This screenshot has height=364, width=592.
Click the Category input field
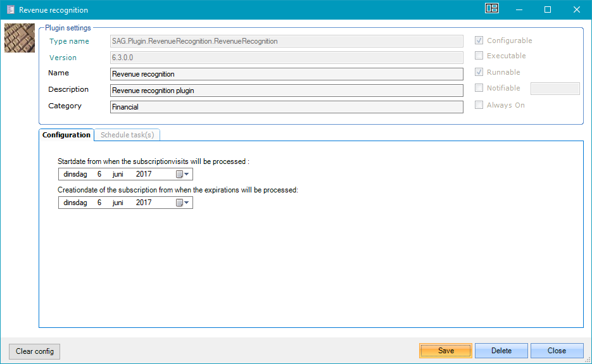pos(286,107)
